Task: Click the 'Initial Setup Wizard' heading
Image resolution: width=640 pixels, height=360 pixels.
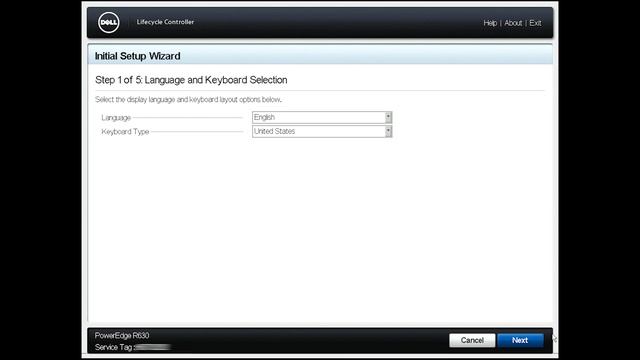Action: [x=138, y=56]
